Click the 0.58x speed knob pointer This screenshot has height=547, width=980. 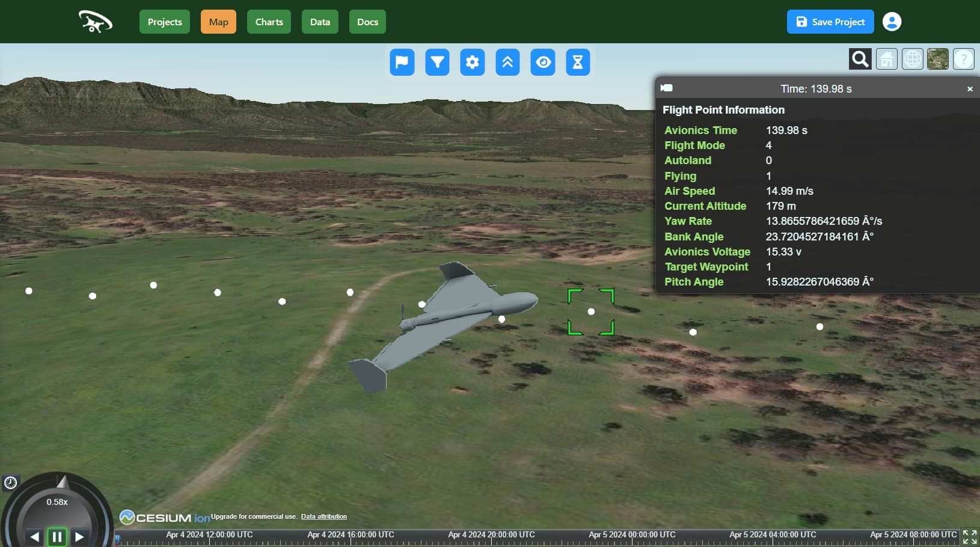63,481
